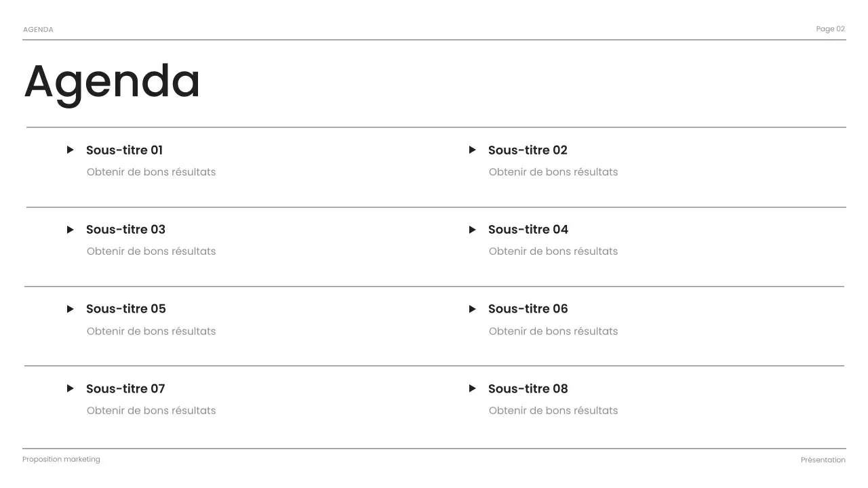Click the Page 02 label in header

click(830, 29)
